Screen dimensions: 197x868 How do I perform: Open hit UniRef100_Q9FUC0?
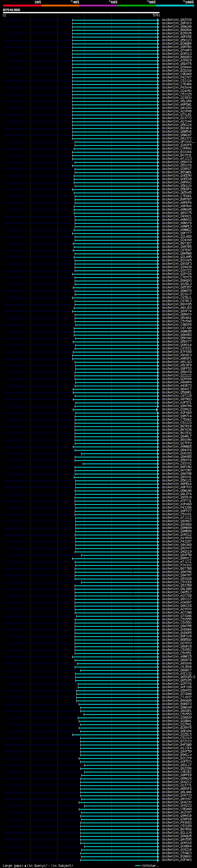coord(177,23)
